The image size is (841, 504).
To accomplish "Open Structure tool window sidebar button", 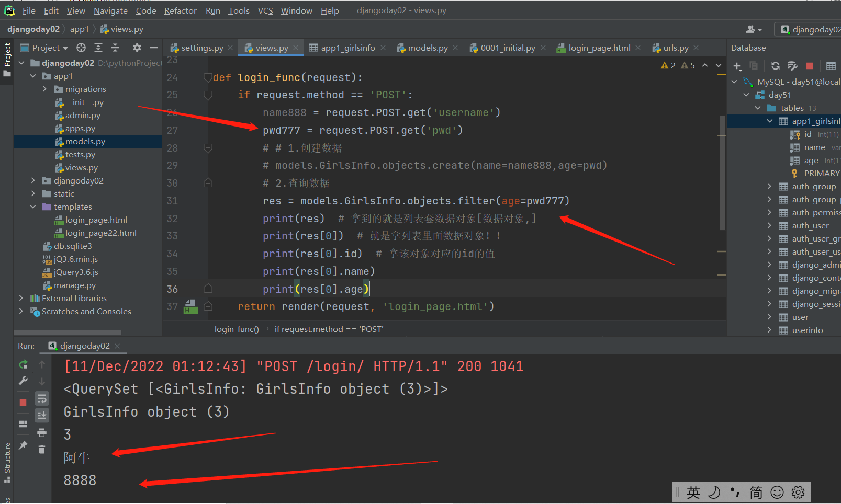I will (7, 463).
